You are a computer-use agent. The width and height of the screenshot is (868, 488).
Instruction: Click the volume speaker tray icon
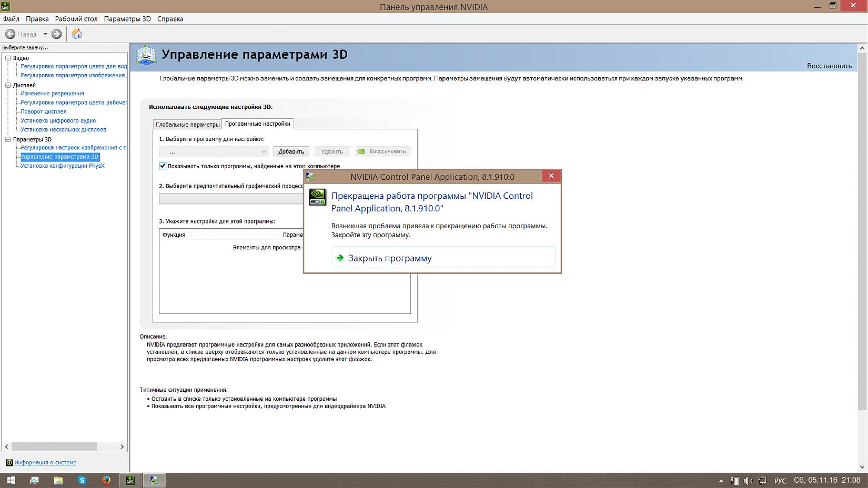[748, 481]
